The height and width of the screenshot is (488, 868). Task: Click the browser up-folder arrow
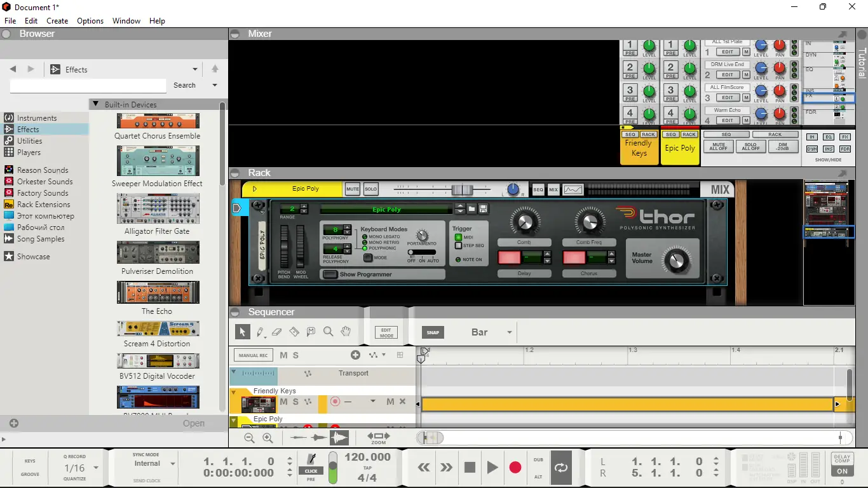[215, 69]
